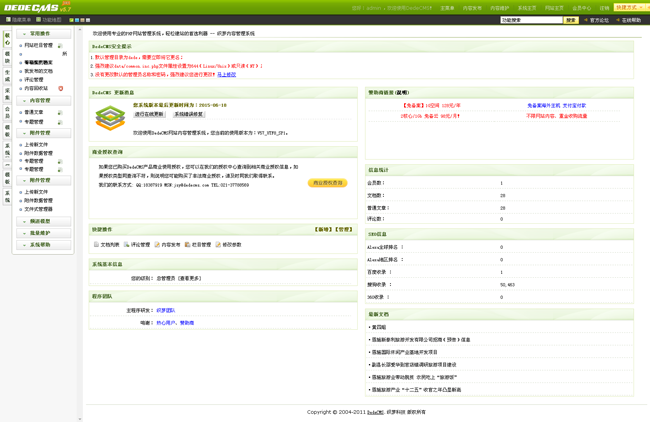Image resolution: width=650 pixels, height=422 pixels.
Task: Select the orange skin swatch
Action: pos(82,20)
